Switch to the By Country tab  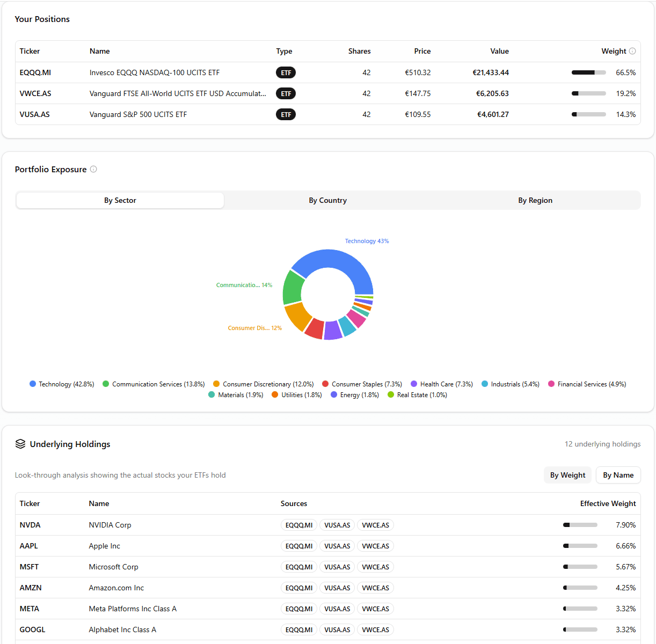tap(327, 200)
